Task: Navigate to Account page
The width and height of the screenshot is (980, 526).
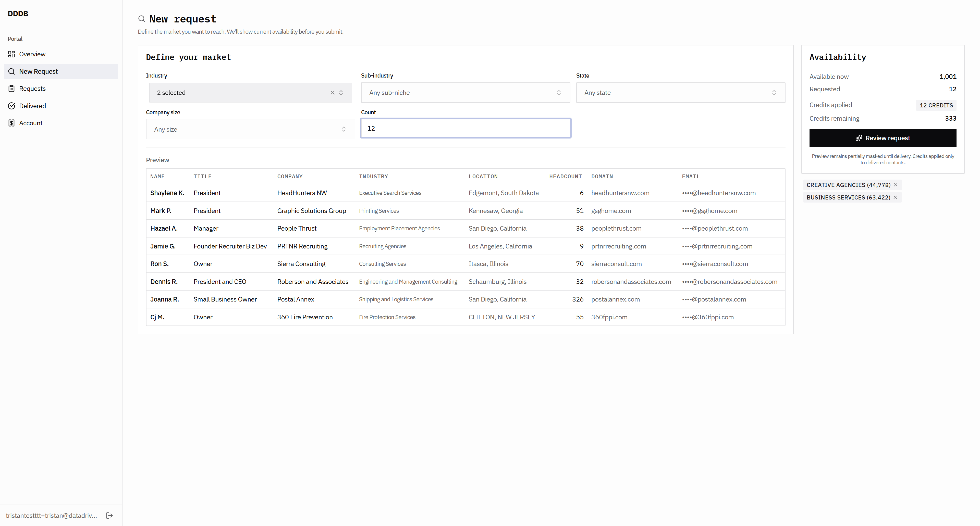Action: pyautogui.click(x=31, y=123)
